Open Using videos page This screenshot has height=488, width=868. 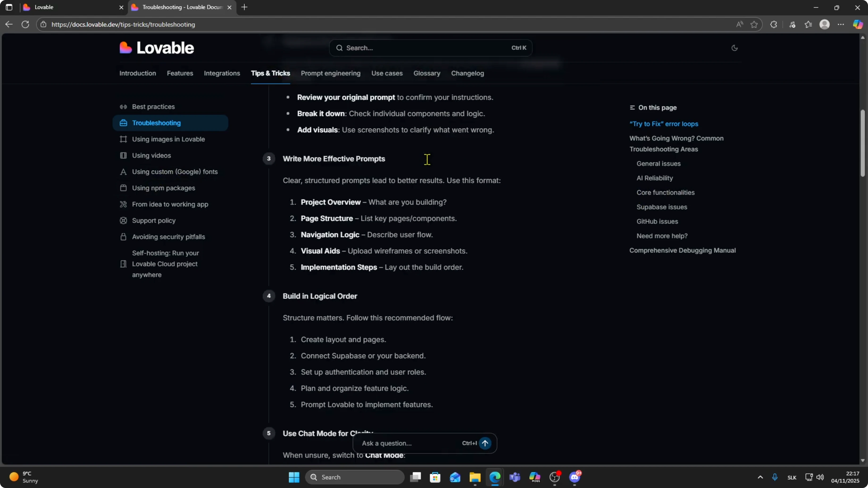151,155
